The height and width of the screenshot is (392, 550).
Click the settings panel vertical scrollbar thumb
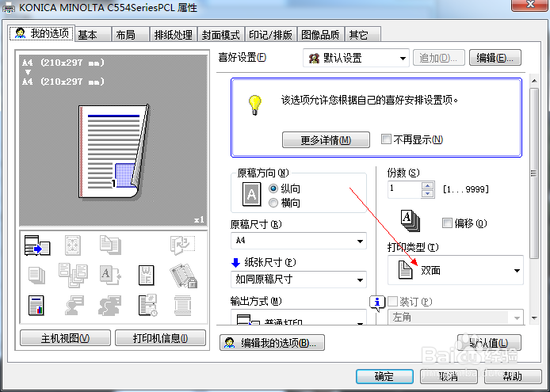[534, 173]
